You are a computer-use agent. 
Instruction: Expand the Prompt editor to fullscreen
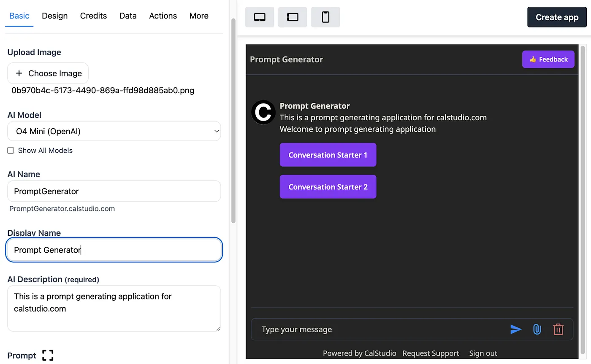(47, 355)
